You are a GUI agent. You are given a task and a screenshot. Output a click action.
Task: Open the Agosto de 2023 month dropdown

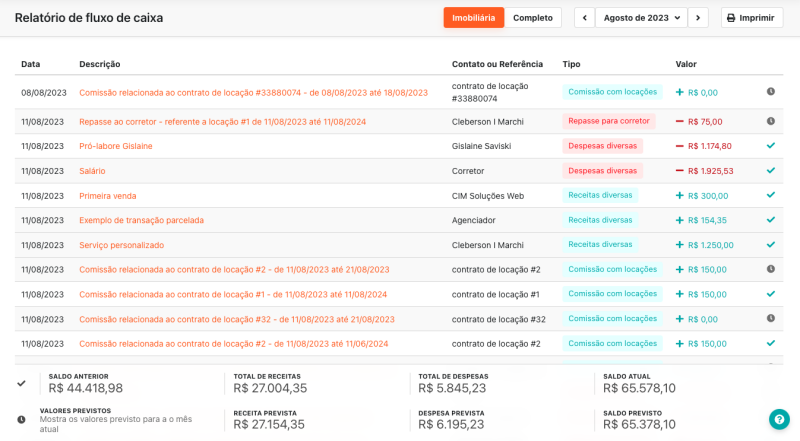[641, 18]
